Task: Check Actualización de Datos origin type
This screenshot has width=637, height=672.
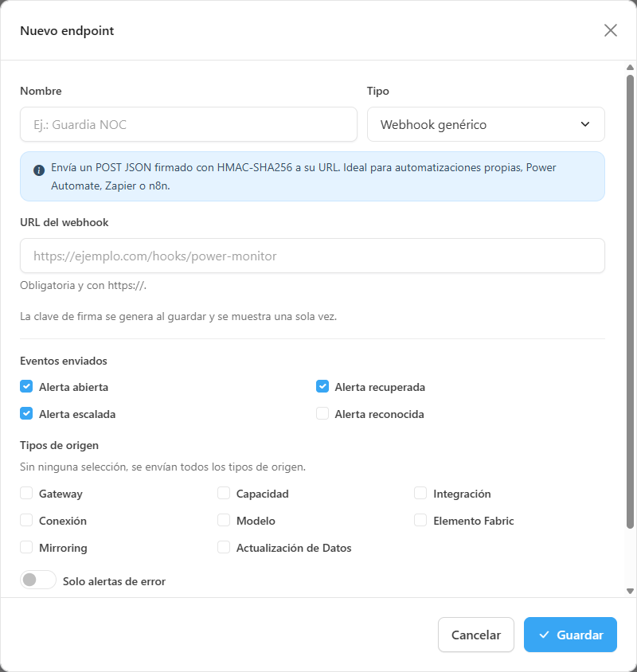Action: point(224,547)
